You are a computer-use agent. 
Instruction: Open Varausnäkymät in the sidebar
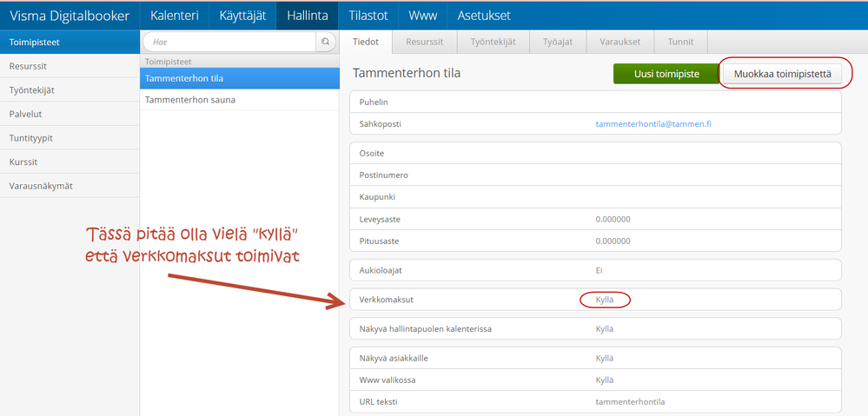pos(70,186)
